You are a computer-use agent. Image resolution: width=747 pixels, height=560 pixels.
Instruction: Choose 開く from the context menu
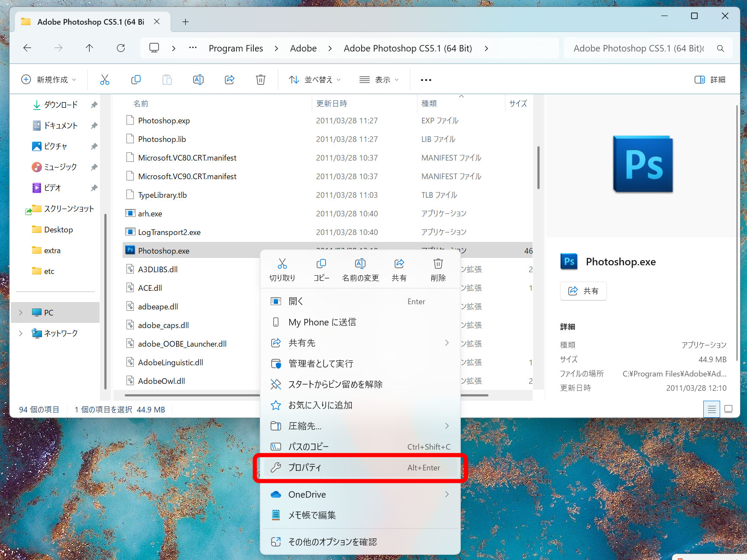coord(360,301)
